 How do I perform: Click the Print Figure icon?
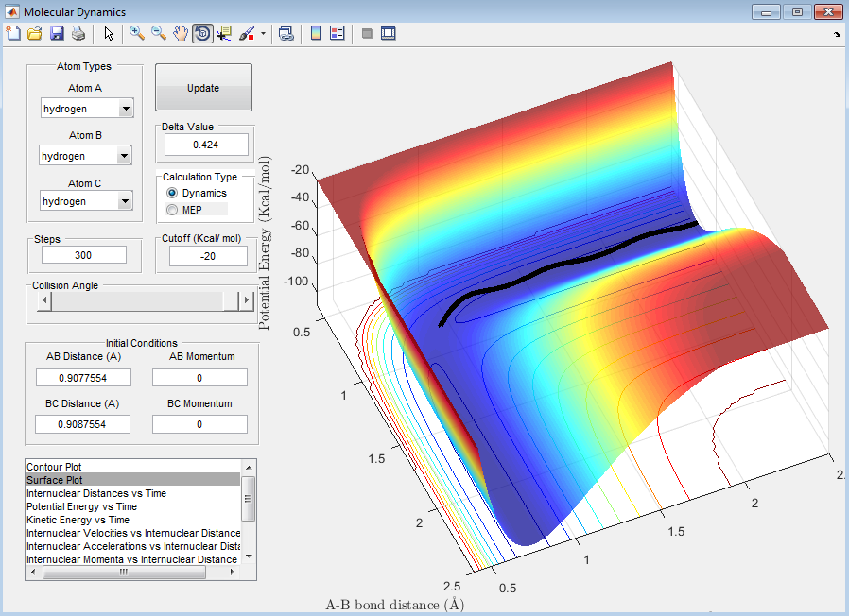78,33
